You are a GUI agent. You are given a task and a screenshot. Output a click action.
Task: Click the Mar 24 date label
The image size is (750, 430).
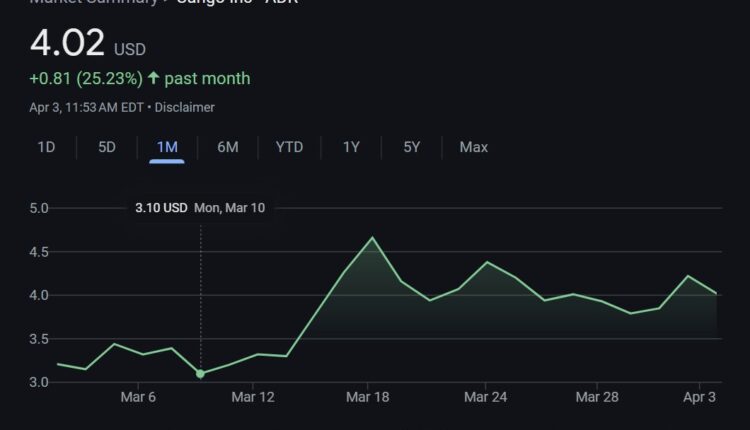click(486, 397)
